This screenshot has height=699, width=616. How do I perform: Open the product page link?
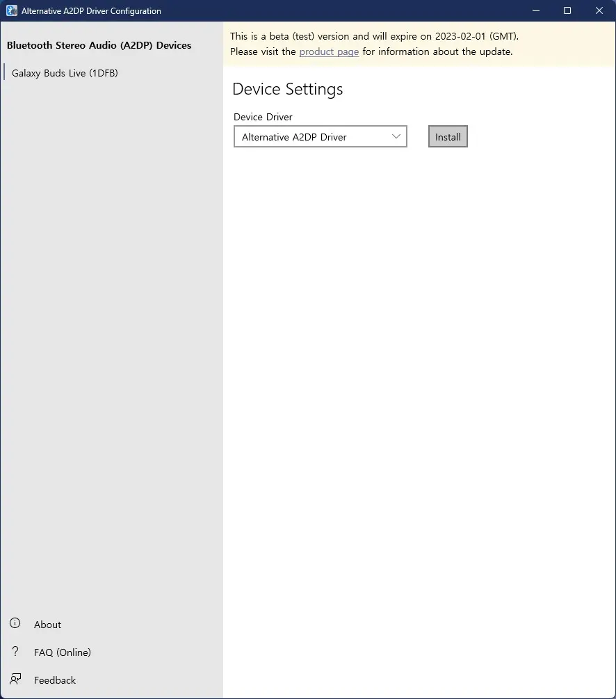click(x=329, y=51)
